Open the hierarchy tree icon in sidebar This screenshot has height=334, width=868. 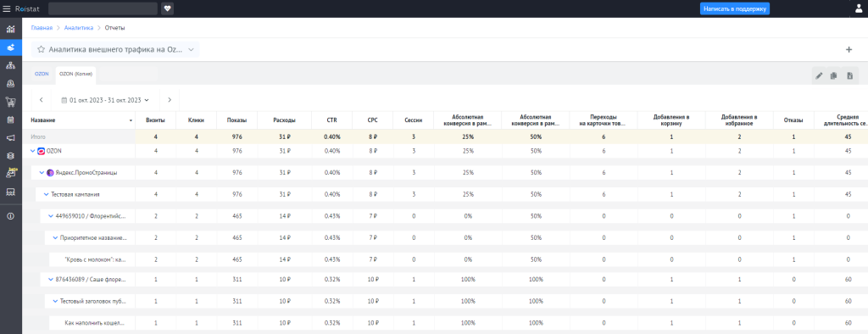pos(10,65)
